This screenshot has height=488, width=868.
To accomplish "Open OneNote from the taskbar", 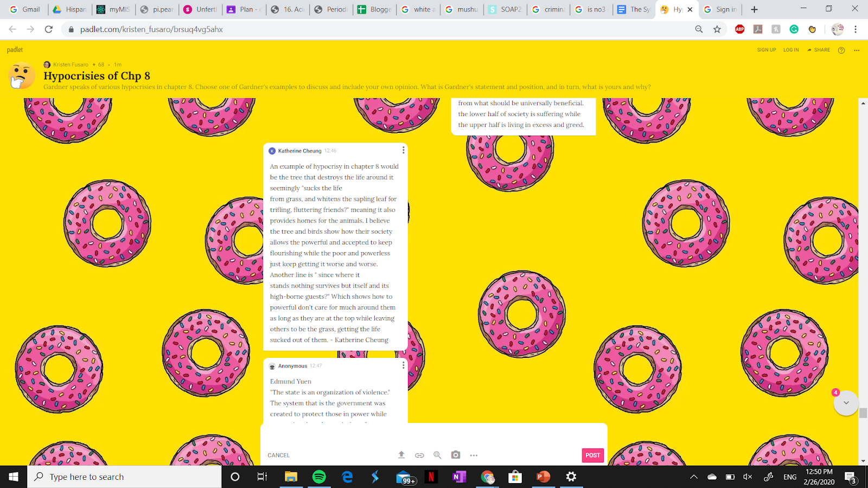I will [x=459, y=477].
